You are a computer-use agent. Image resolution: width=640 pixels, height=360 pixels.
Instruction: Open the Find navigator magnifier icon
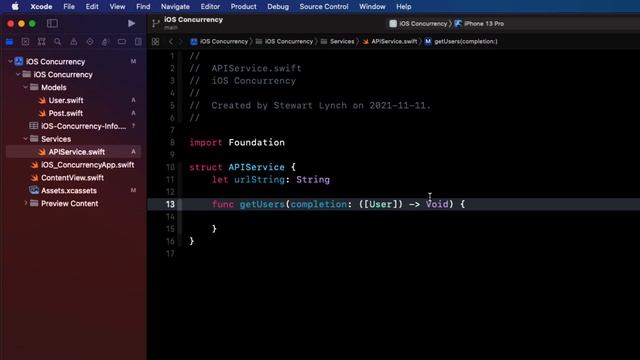pos(58,42)
